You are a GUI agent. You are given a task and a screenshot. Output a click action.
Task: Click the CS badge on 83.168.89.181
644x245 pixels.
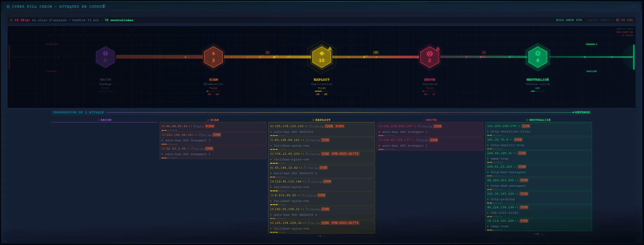click(x=325, y=140)
